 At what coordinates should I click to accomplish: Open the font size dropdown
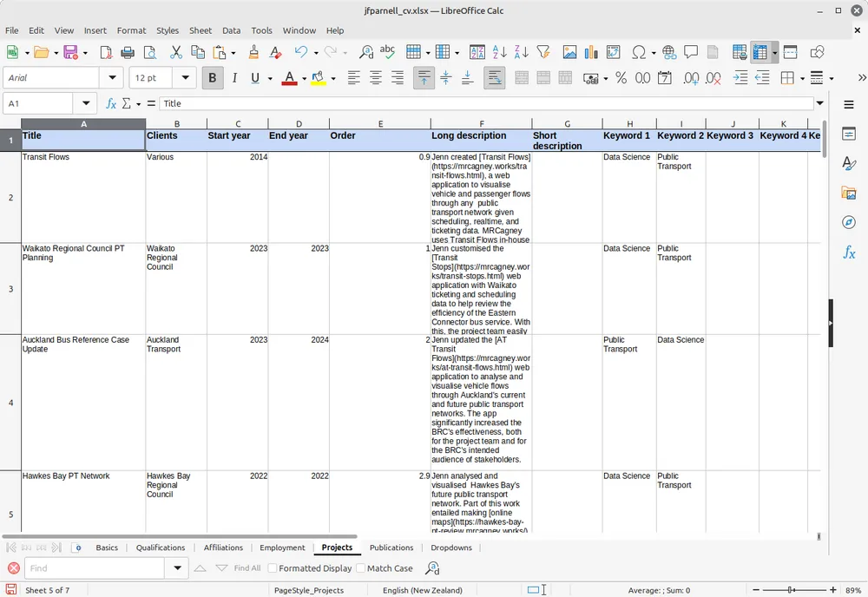point(185,78)
